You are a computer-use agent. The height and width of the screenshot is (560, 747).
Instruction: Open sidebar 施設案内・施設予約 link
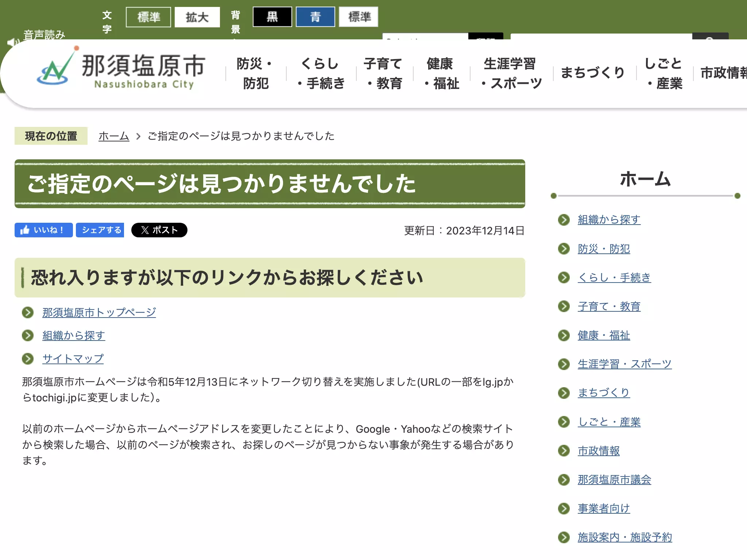625,537
